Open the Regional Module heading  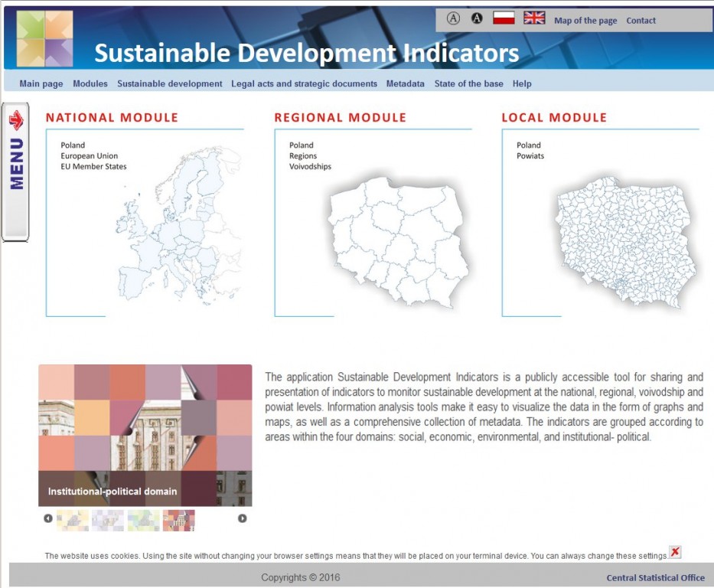click(340, 117)
